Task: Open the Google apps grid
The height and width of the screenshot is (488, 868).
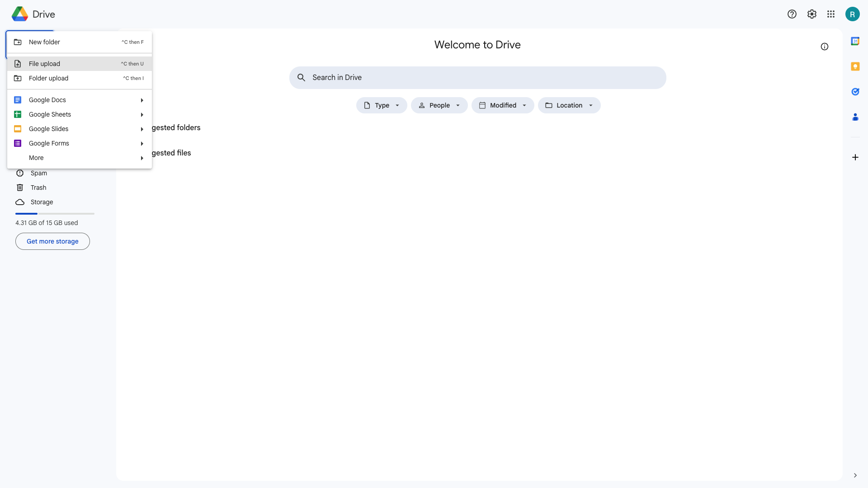Action: pyautogui.click(x=831, y=14)
